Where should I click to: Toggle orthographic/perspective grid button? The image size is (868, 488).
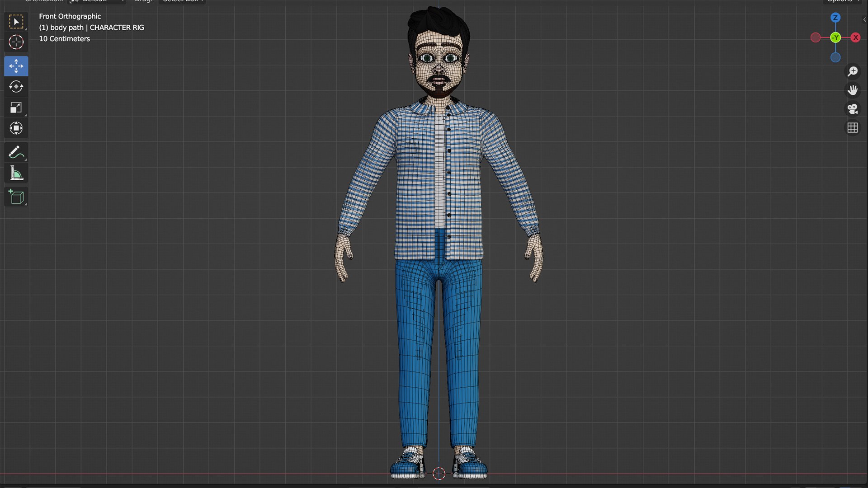pos(853,128)
